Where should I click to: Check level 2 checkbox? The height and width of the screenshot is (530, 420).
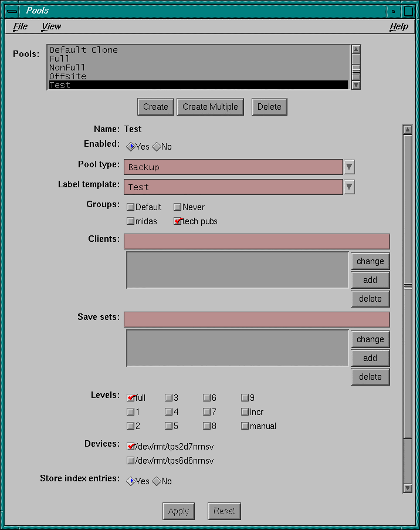click(130, 426)
